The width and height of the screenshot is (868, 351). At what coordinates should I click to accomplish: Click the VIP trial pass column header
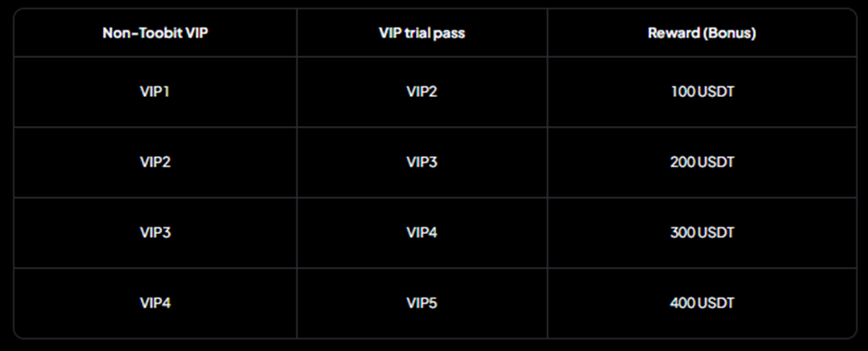pos(421,33)
